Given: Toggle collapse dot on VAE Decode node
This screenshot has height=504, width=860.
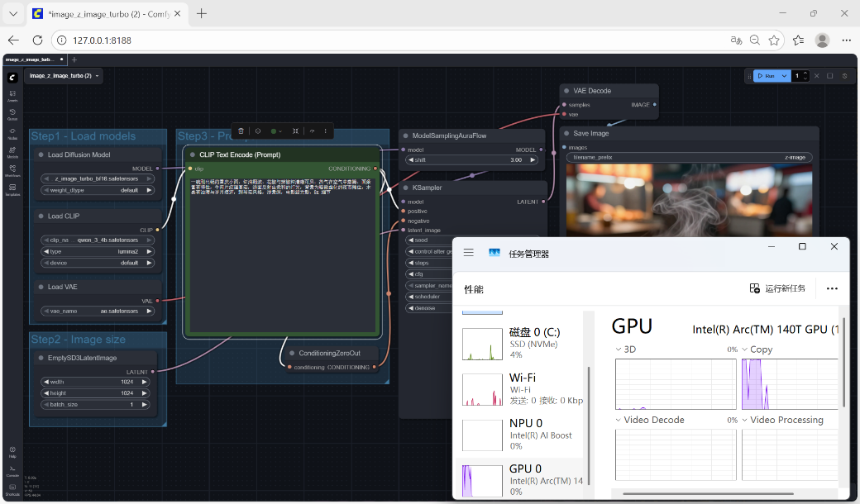Looking at the screenshot, I should pyautogui.click(x=566, y=91).
